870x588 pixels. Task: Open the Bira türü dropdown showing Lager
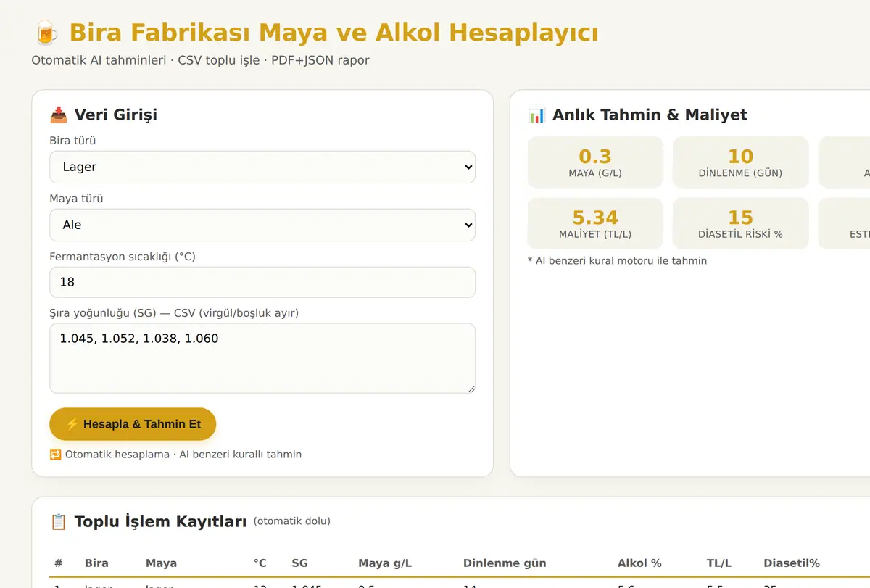(262, 167)
